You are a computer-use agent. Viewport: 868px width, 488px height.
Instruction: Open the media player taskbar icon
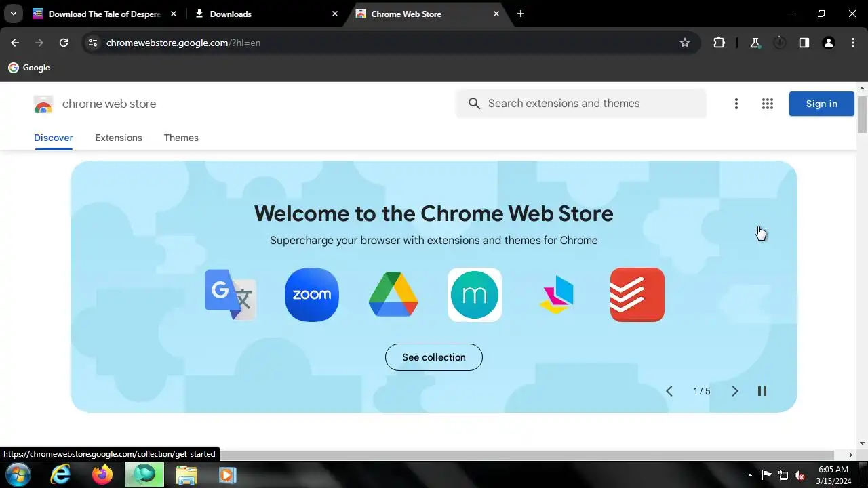pyautogui.click(x=227, y=474)
